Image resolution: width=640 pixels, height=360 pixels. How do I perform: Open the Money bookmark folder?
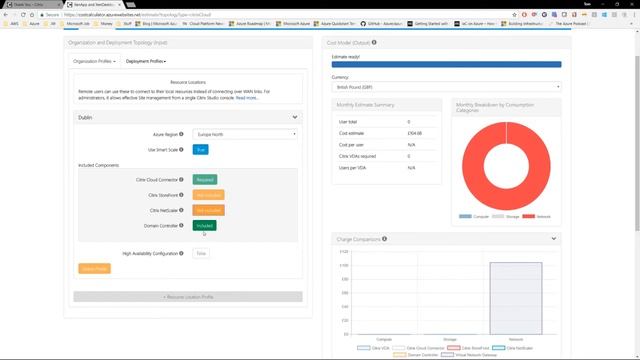coord(103,24)
